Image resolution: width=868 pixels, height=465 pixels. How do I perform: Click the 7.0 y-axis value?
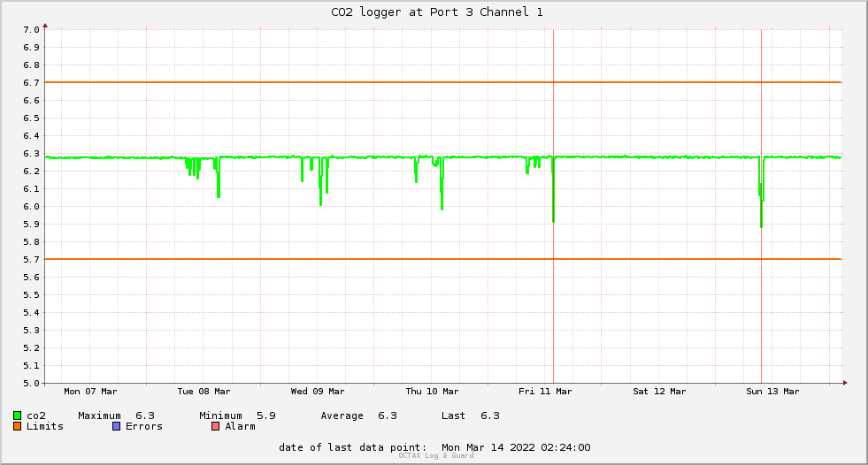31,30
